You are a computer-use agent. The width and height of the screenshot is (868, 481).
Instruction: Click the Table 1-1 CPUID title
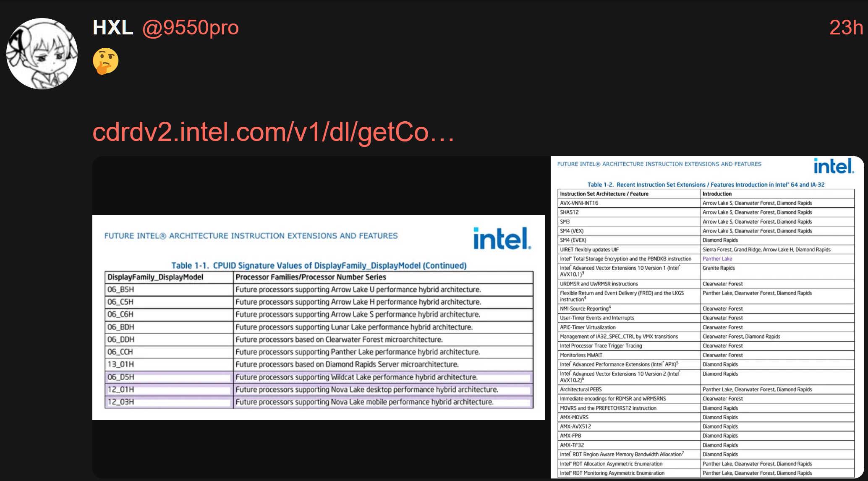pos(319,266)
